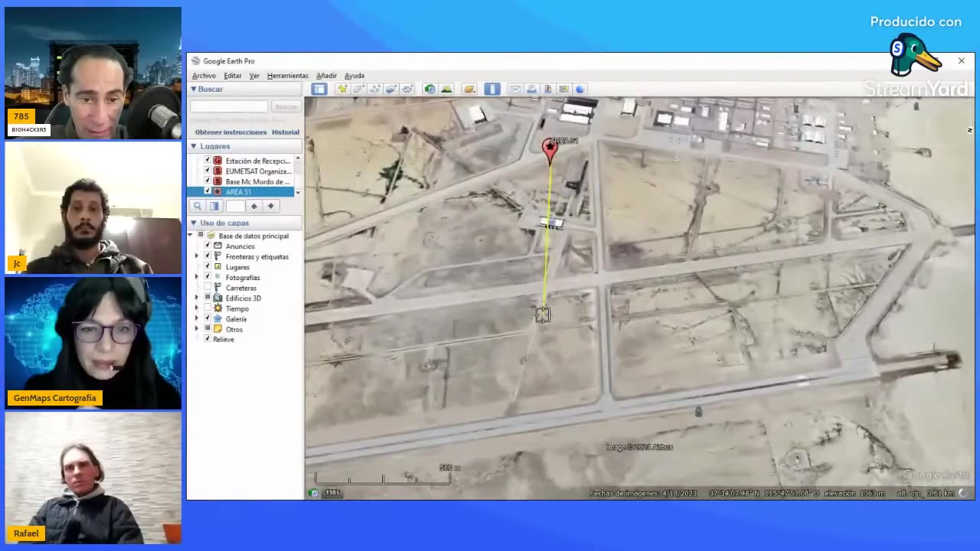Image resolution: width=980 pixels, height=551 pixels.
Task: Open the Archivo menu
Action: click(204, 76)
